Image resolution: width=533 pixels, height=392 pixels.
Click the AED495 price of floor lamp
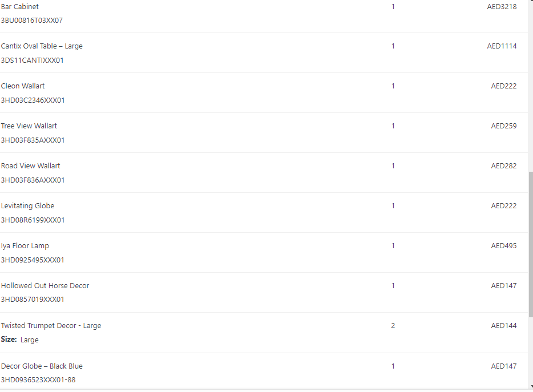pyautogui.click(x=504, y=246)
